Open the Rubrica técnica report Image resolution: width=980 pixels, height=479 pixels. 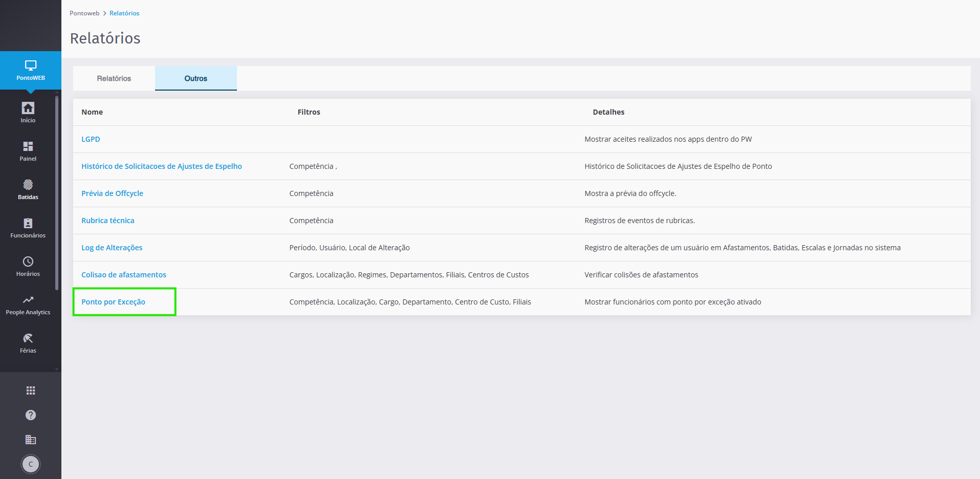pos(108,221)
